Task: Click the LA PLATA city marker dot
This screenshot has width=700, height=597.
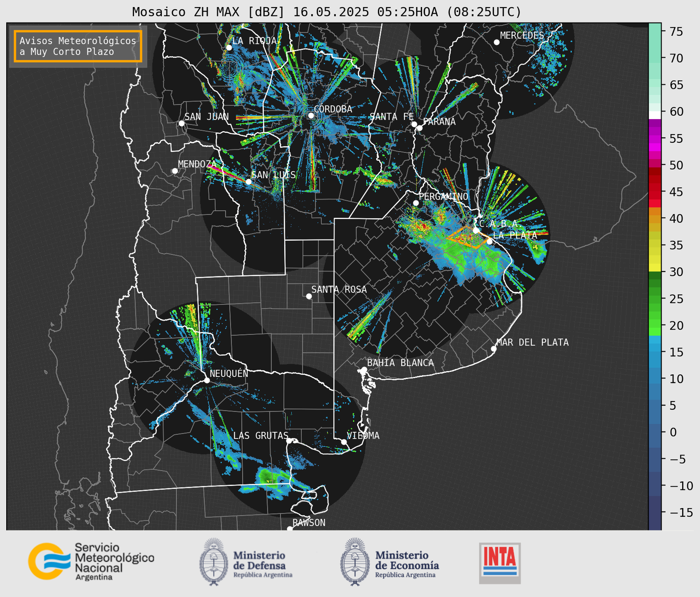Action: pos(490,242)
